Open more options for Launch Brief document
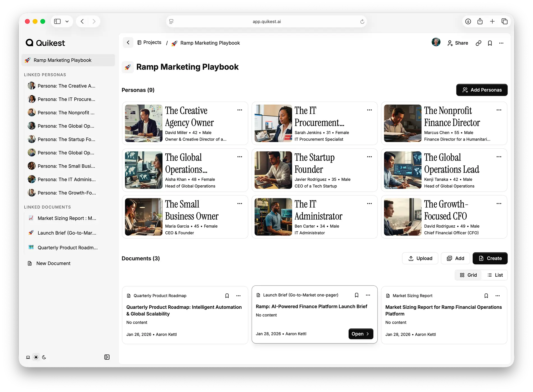Viewport: 533px width, 392px height. pos(368,295)
